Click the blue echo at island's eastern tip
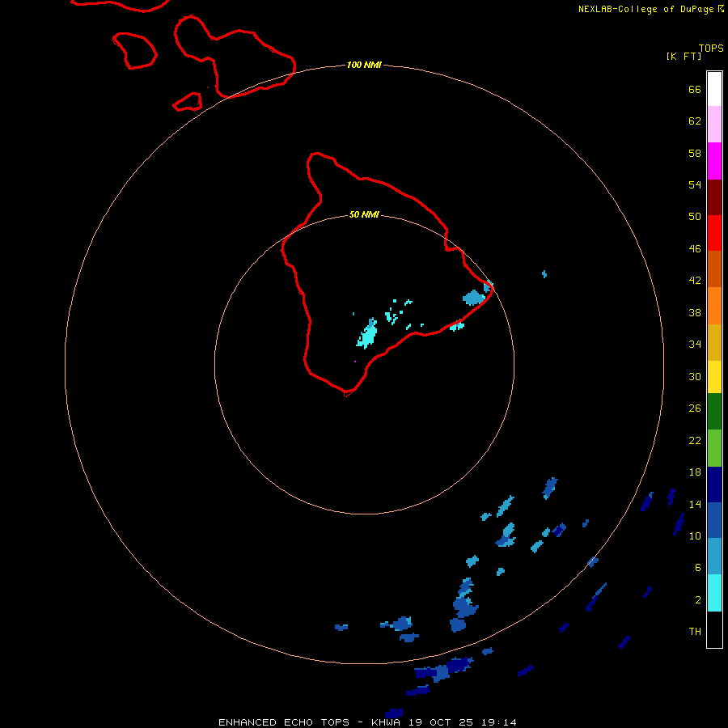Viewport: 728px width, 728px height. [x=474, y=298]
